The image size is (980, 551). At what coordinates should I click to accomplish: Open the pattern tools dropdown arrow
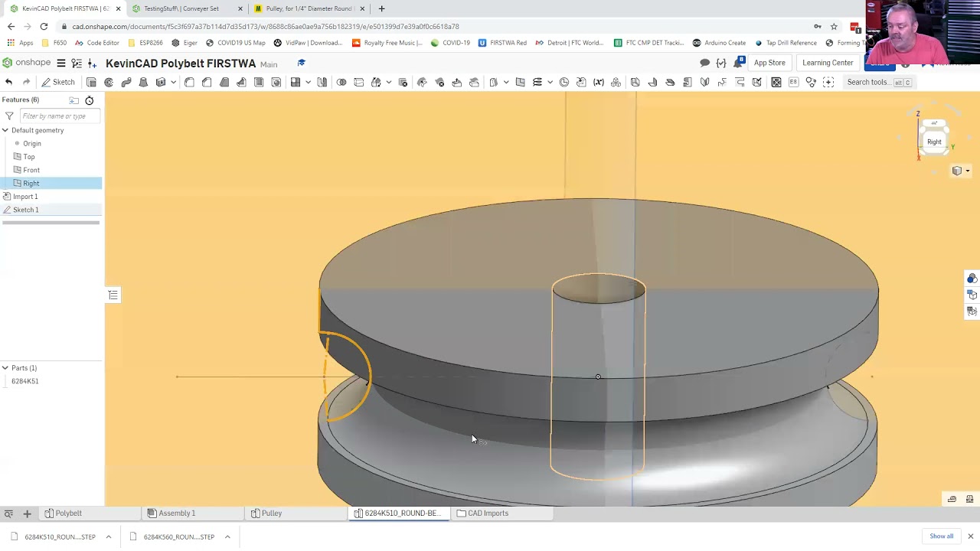click(308, 82)
